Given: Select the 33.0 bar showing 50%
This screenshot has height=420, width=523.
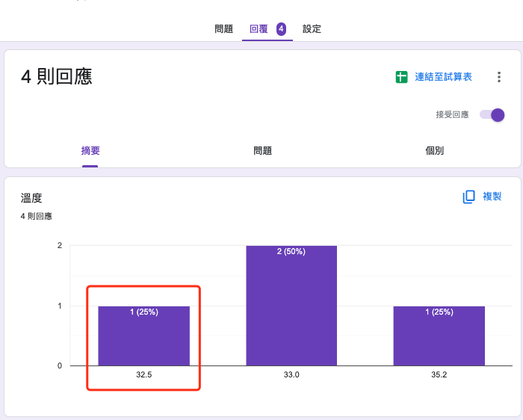Looking at the screenshot, I should click(x=291, y=306).
